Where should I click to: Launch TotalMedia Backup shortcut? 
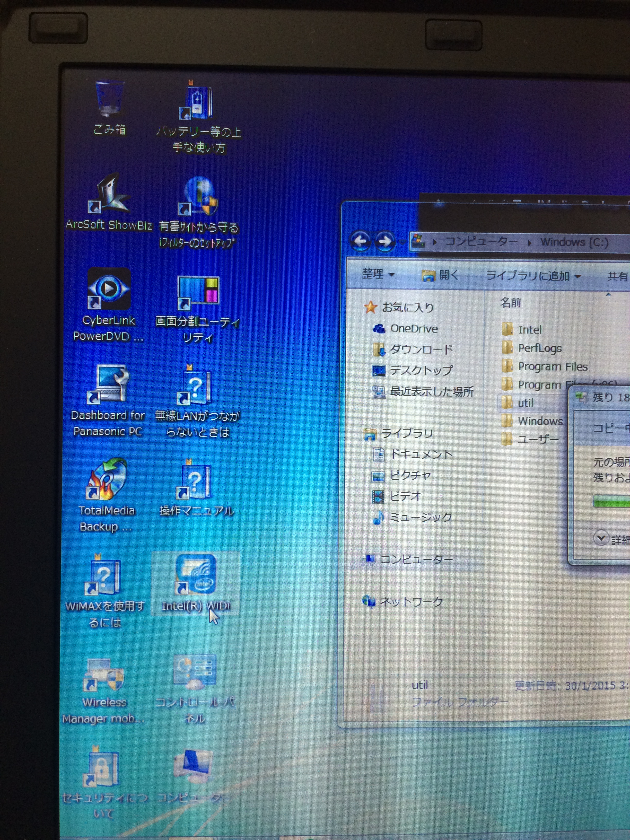(x=107, y=496)
